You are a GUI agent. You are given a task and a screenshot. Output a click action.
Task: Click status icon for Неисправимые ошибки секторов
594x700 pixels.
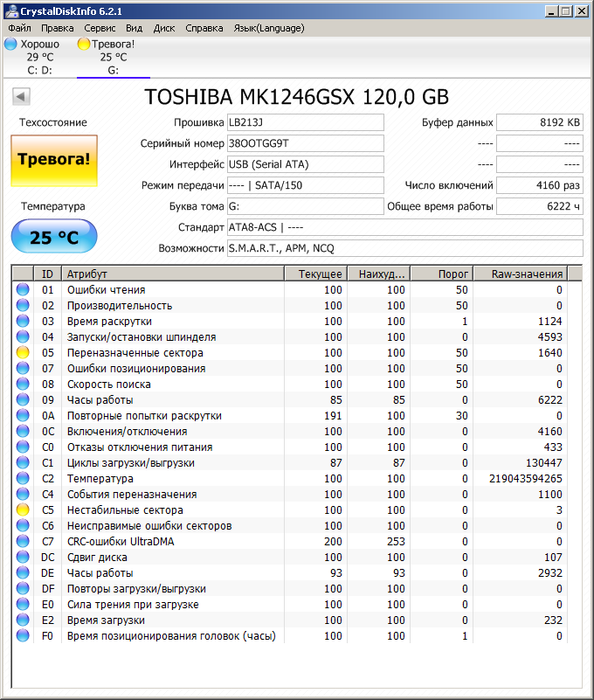click(x=23, y=525)
